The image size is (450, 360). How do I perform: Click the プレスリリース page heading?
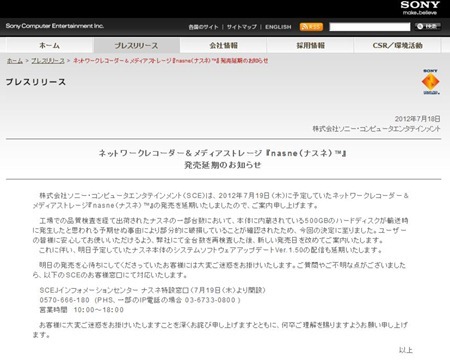[x=36, y=82]
